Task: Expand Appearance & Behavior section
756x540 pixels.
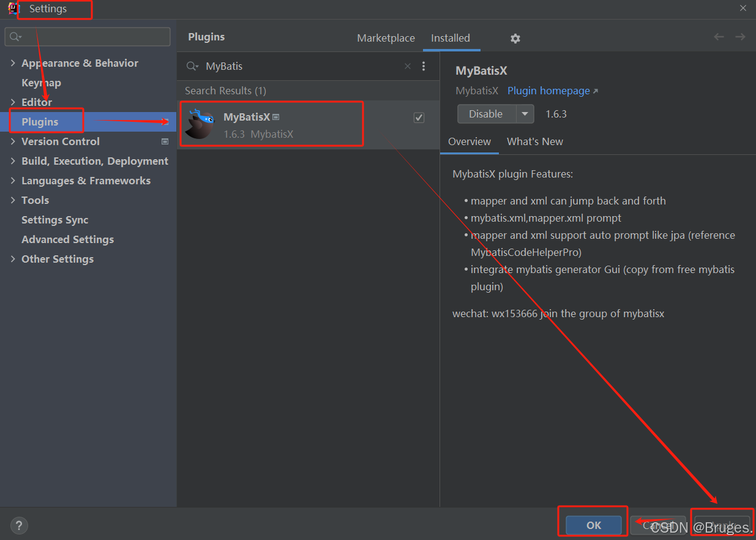Action: [x=13, y=63]
